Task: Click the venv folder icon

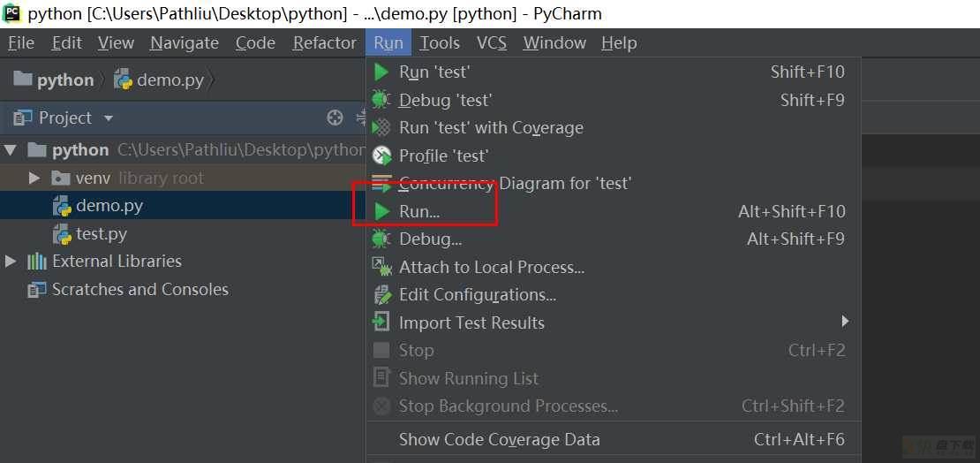Action: pyautogui.click(x=61, y=178)
